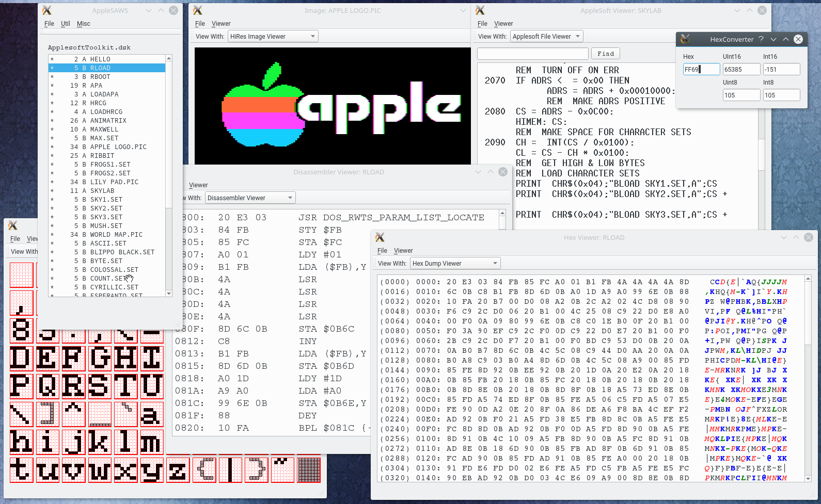Click the X11 icon in the AppleSAWS title bar

[47, 10]
